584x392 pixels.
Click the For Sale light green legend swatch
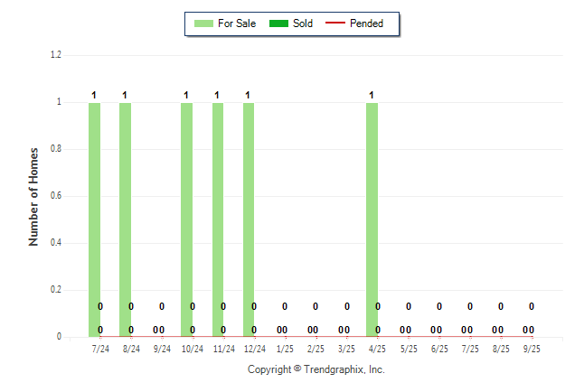(203, 23)
